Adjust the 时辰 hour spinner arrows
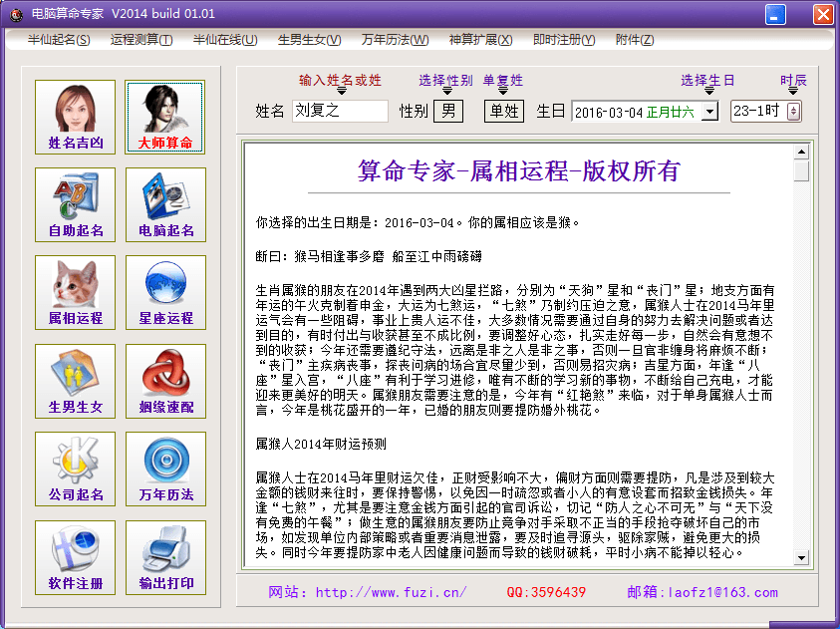This screenshot has height=629, width=840. click(x=793, y=112)
